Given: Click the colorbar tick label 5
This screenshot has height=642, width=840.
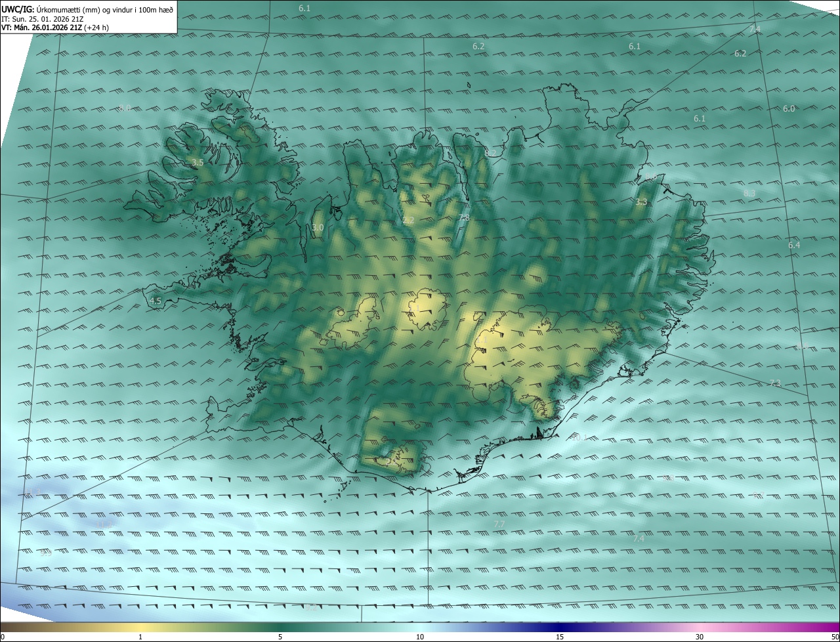Looking at the screenshot, I should point(280,637).
